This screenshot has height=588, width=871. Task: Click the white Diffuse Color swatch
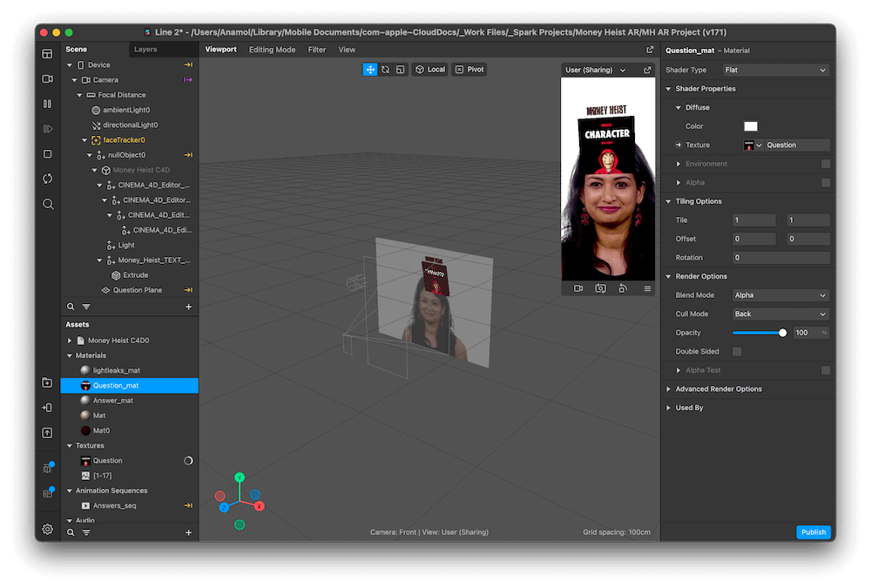(750, 126)
